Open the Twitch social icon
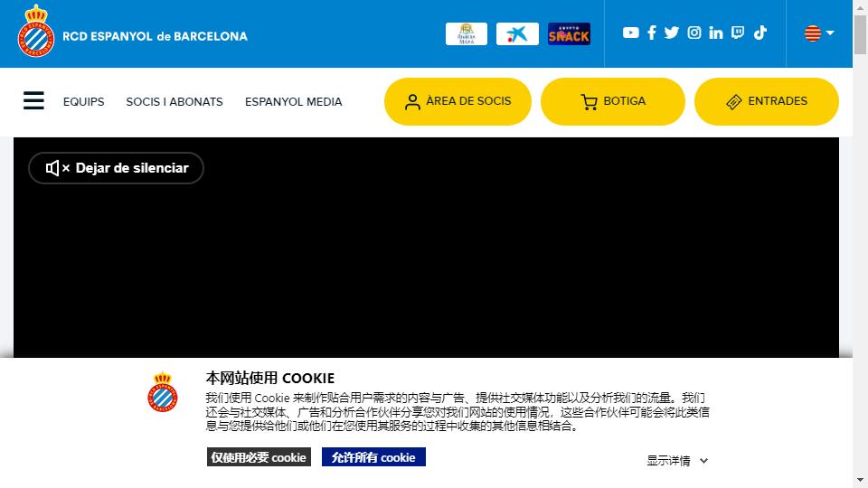Viewport: 868px width, 488px height. point(738,33)
